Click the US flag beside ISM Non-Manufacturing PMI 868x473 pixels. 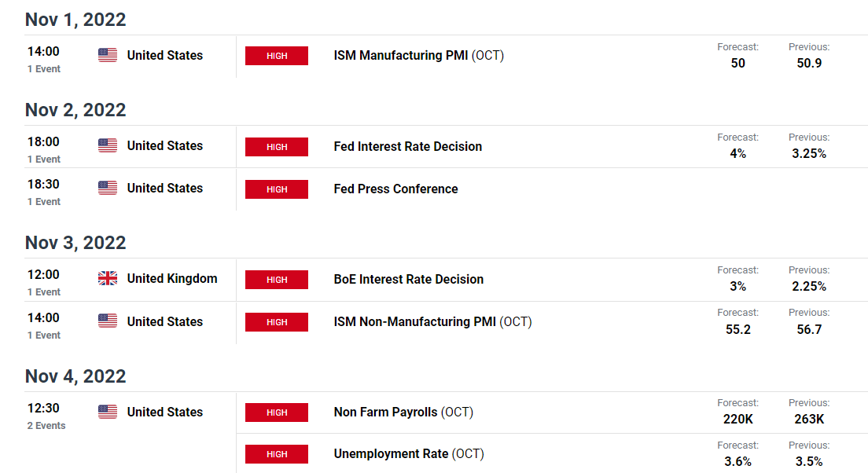[x=108, y=321]
